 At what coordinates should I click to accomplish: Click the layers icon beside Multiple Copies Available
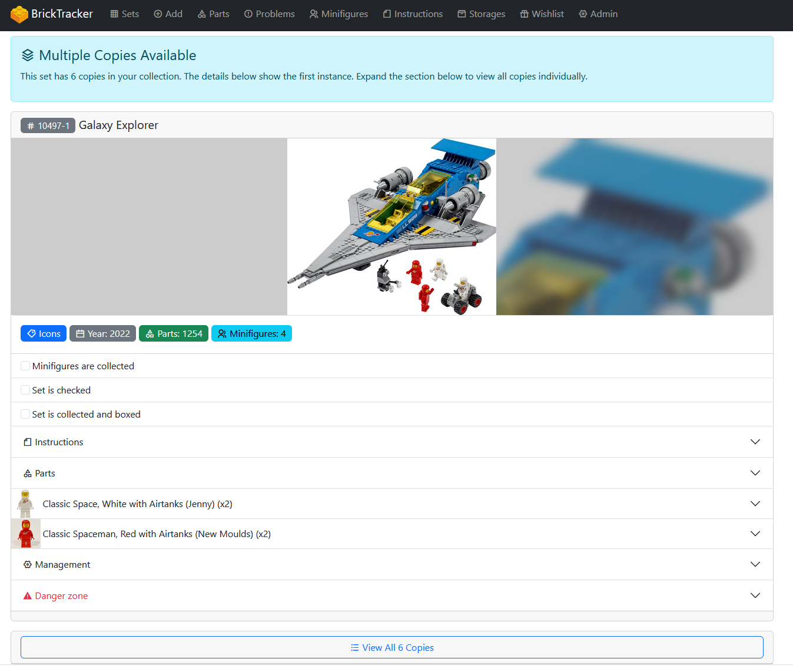tap(28, 55)
